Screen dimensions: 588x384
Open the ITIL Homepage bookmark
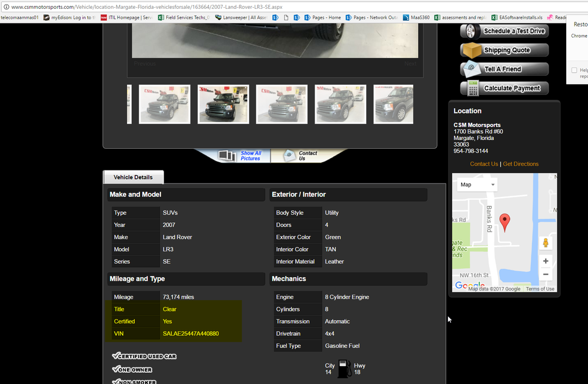coord(126,18)
